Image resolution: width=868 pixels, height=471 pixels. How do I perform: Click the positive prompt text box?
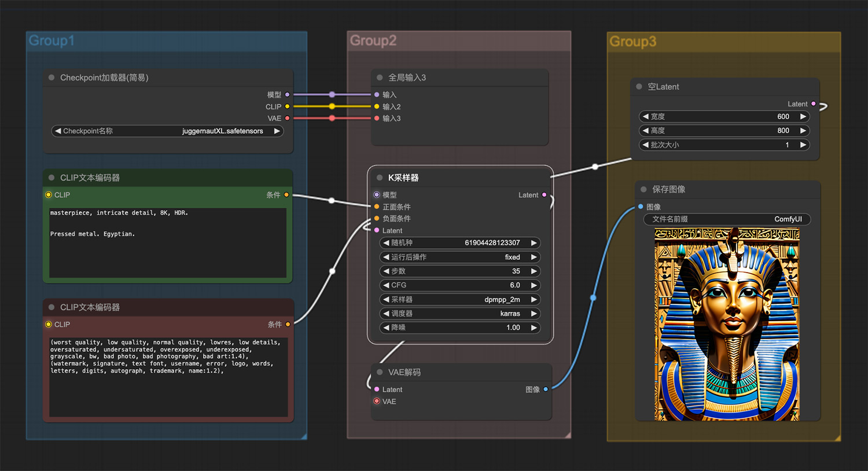coord(168,243)
